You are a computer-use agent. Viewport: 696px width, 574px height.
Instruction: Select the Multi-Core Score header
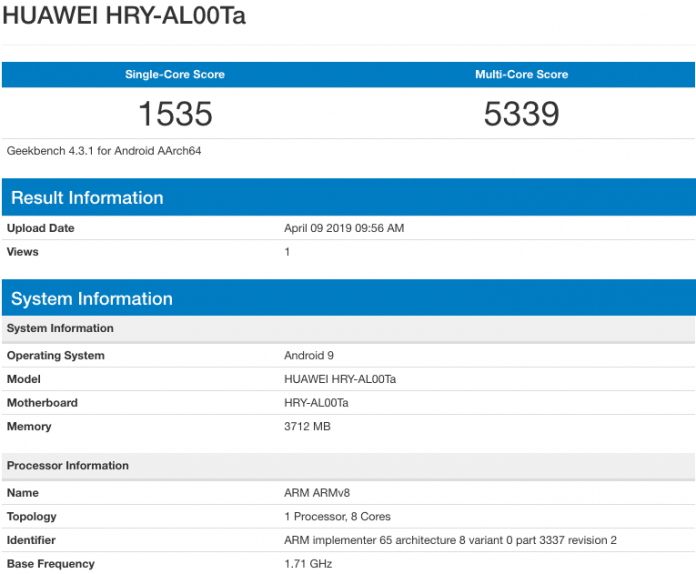522,74
